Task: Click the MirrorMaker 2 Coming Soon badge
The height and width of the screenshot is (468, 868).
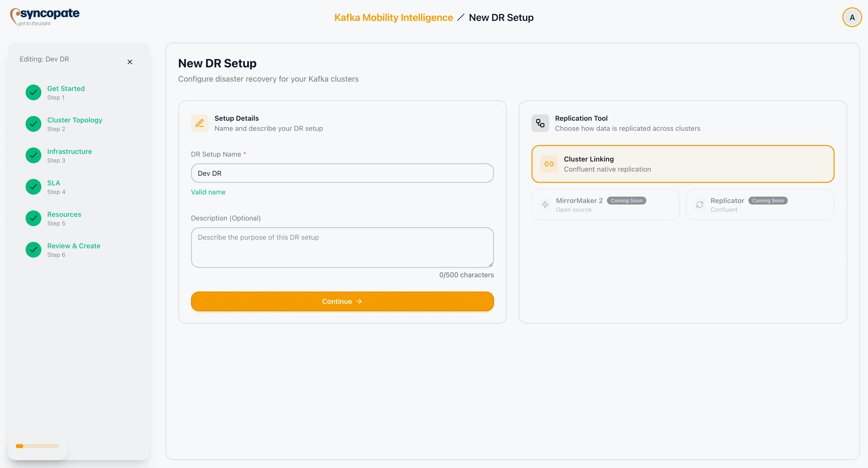Action: pyautogui.click(x=626, y=200)
